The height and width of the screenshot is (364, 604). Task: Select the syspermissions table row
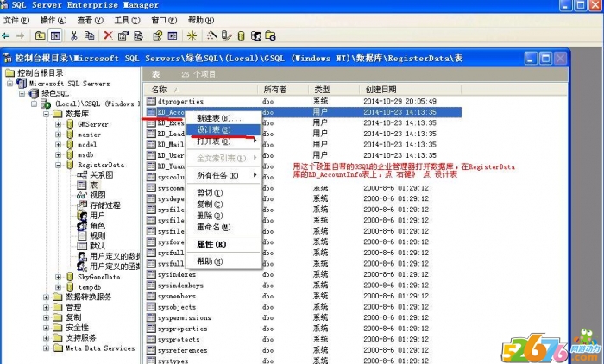click(304, 317)
